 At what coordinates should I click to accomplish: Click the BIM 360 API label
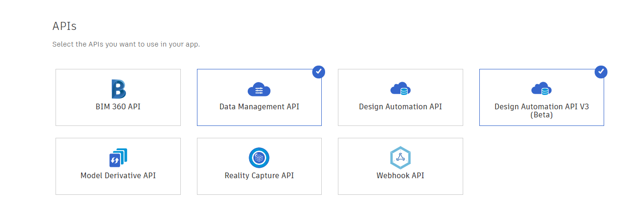pyautogui.click(x=118, y=106)
